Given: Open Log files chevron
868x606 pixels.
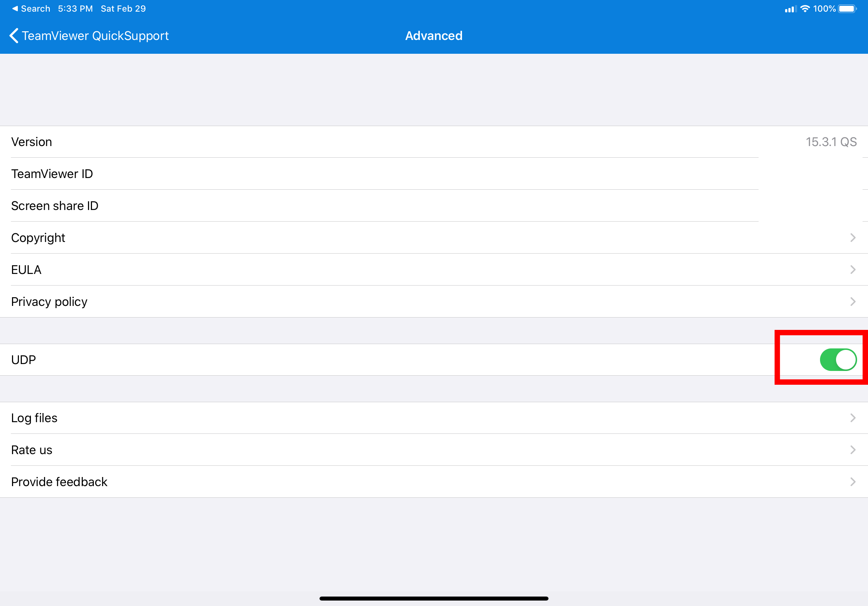Looking at the screenshot, I should 852,418.
